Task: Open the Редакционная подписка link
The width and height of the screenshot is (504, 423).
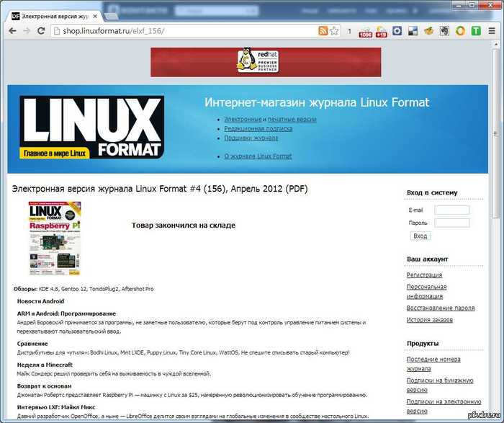Action: 258,129
